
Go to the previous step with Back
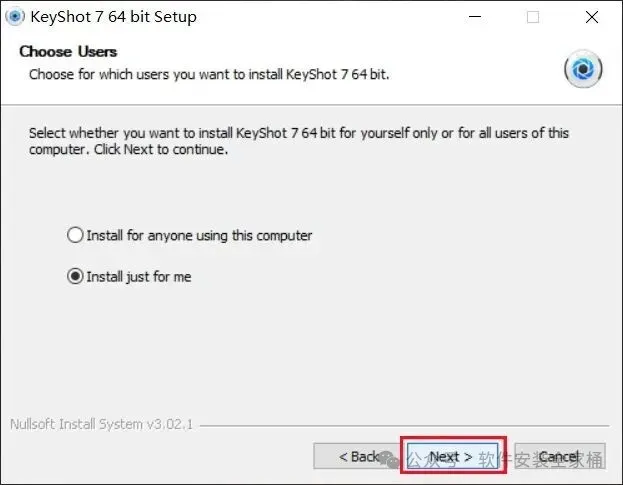(356, 456)
